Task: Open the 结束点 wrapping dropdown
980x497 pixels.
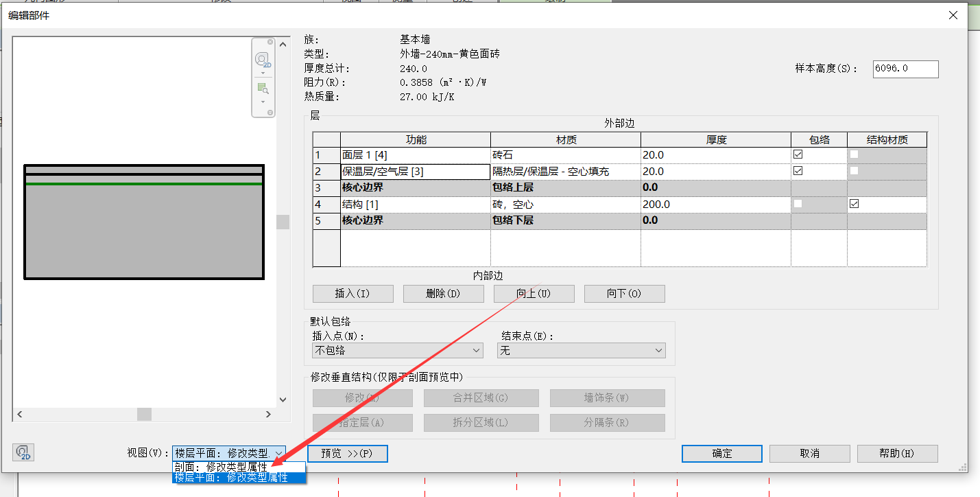Action: tap(581, 351)
